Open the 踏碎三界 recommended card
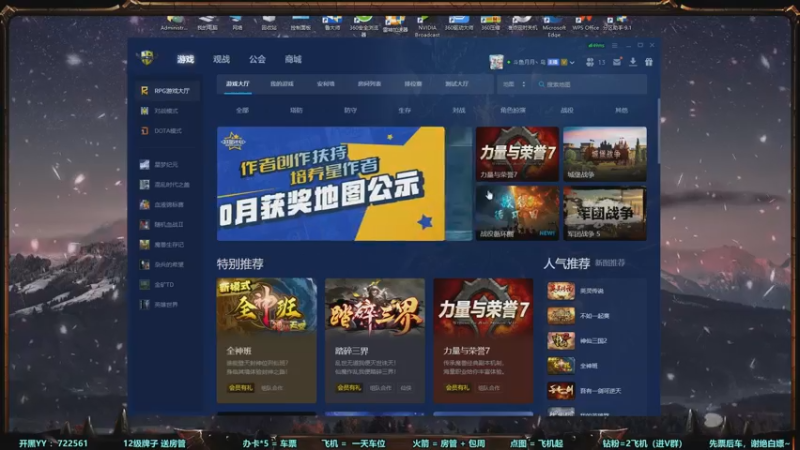The image size is (800, 450). pos(375,340)
